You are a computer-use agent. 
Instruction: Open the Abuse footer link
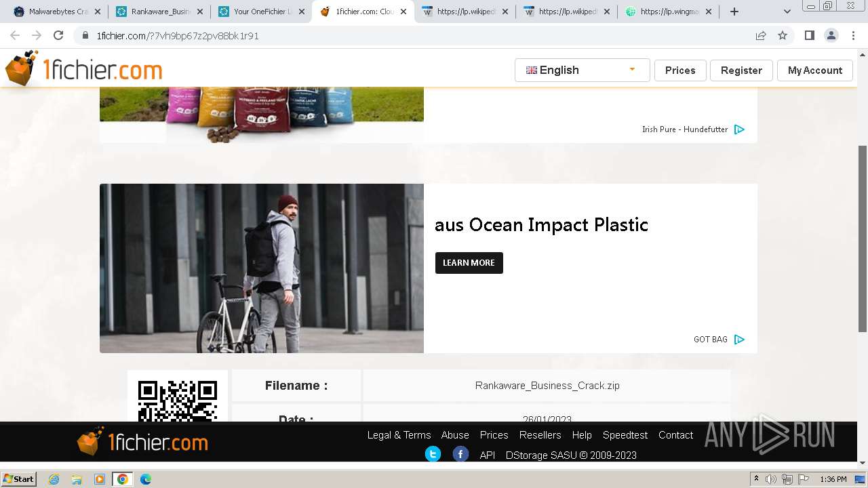click(x=455, y=435)
